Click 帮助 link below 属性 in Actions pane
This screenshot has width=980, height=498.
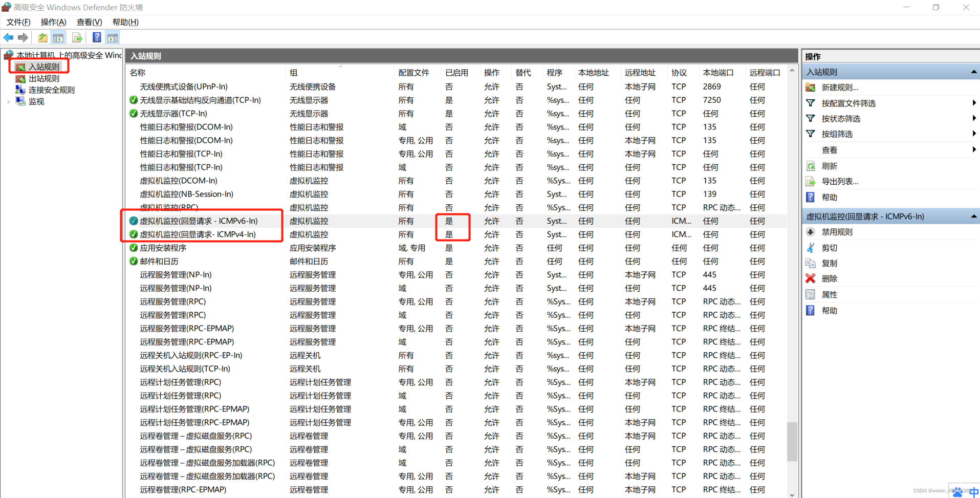click(x=830, y=310)
